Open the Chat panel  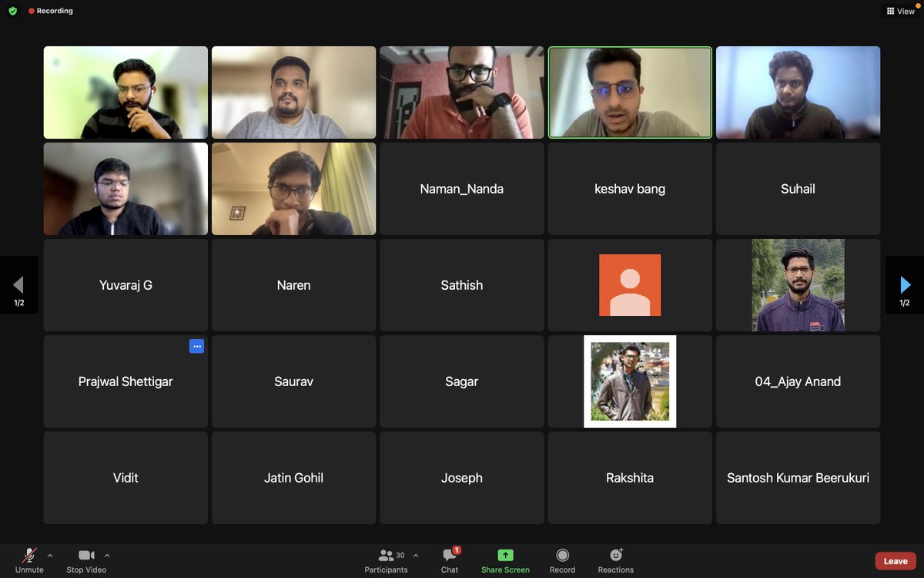(450, 560)
